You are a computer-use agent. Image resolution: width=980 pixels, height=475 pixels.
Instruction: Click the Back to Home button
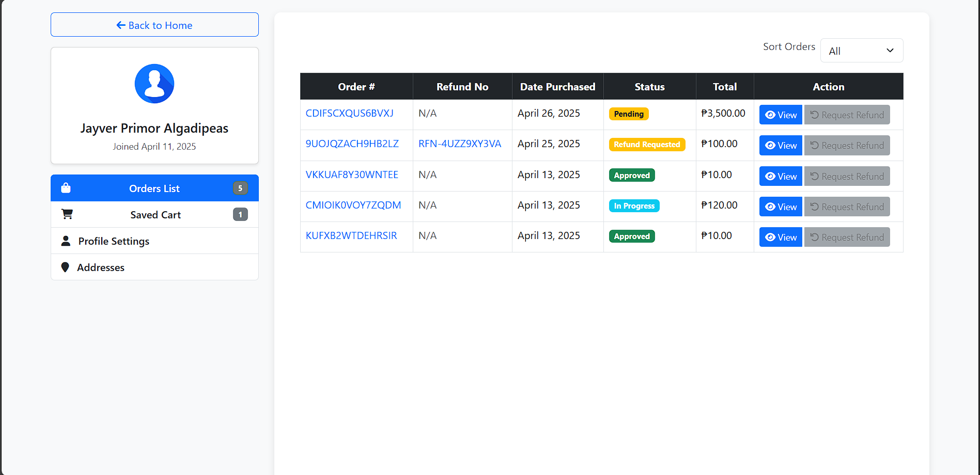click(x=154, y=24)
